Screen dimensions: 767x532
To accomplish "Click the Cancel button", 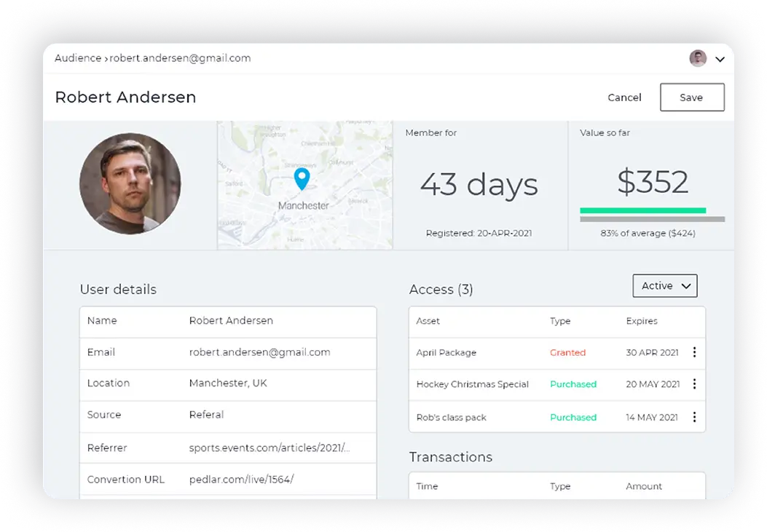I will 624,98.
